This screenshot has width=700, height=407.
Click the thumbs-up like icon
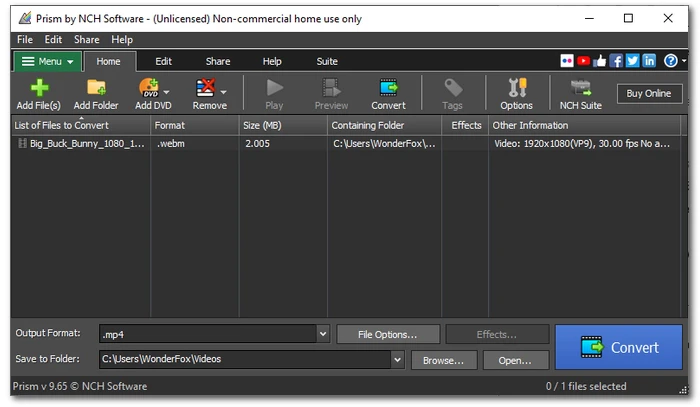[600, 61]
